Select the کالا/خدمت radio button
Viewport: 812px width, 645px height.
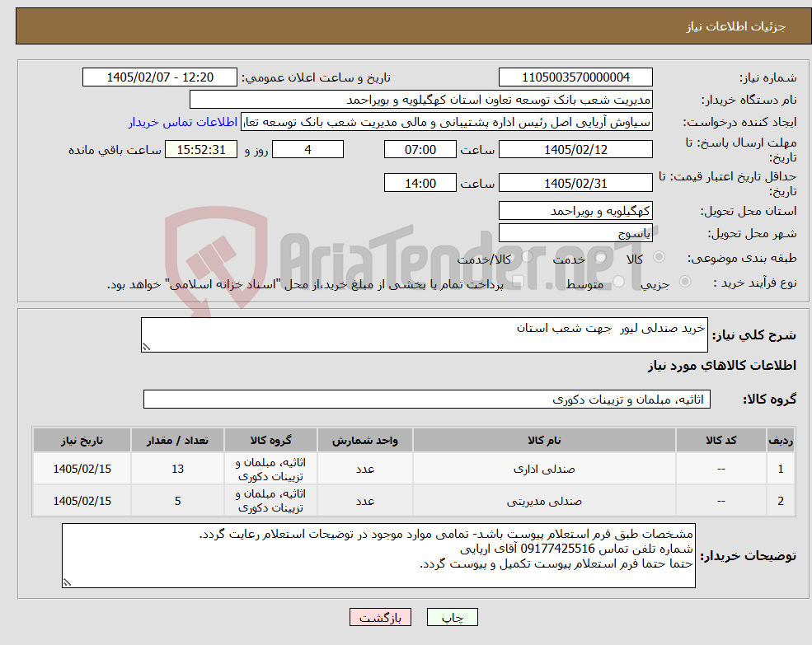click(527, 257)
